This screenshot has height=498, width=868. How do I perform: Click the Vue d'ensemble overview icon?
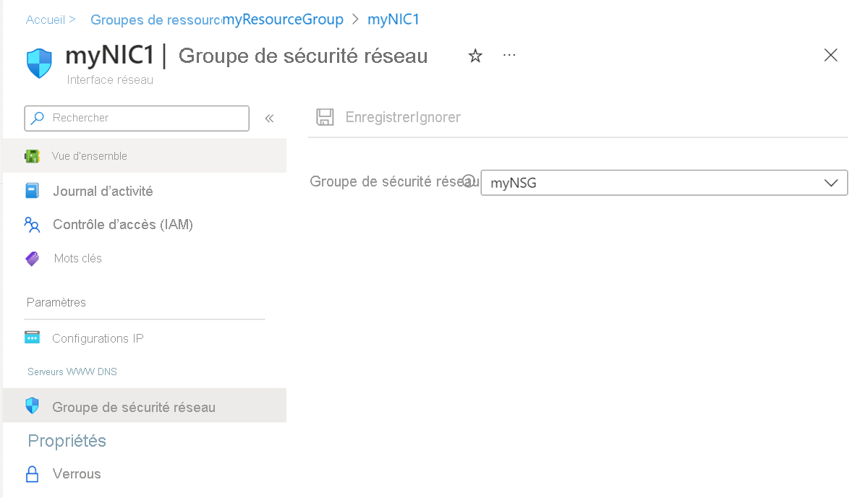33,155
